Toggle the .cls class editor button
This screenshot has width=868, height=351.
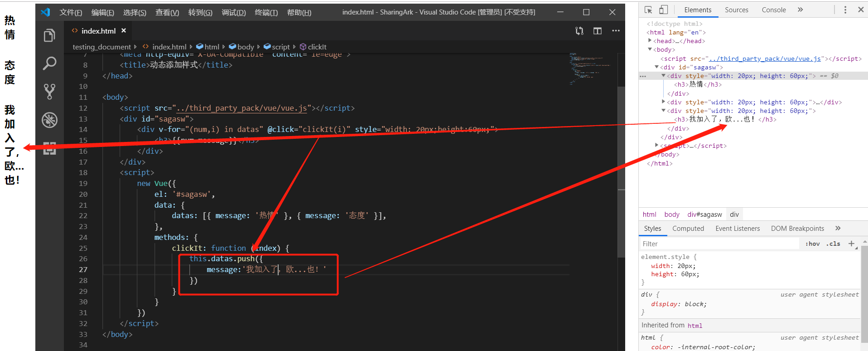pos(833,244)
